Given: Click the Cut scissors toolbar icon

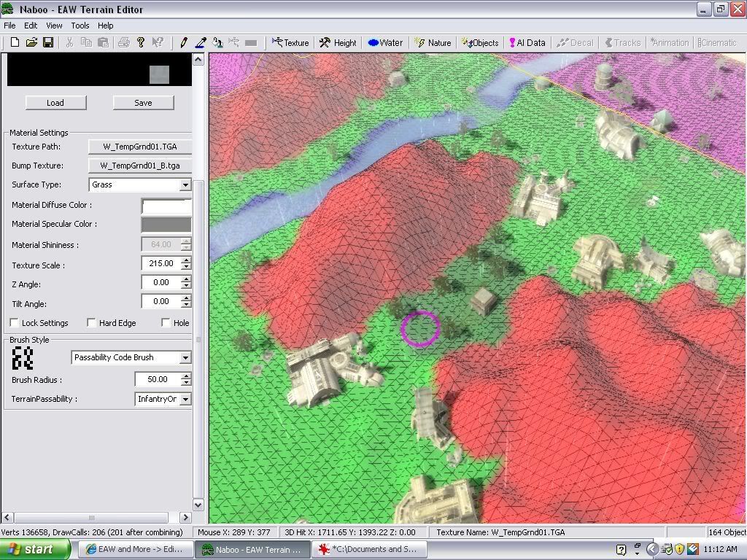Looking at the screenshot, I should click(69, 42).
